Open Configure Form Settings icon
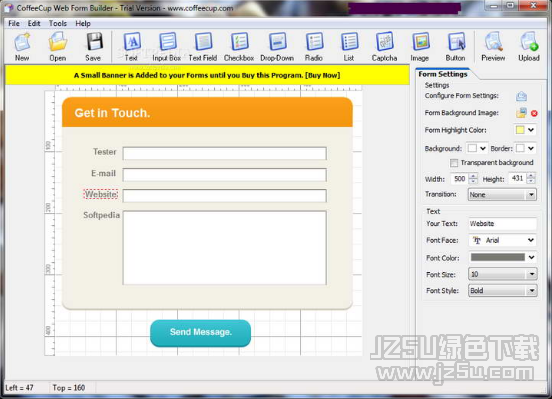The height and width of the screenshot is (399, 552). pos(521,96)
